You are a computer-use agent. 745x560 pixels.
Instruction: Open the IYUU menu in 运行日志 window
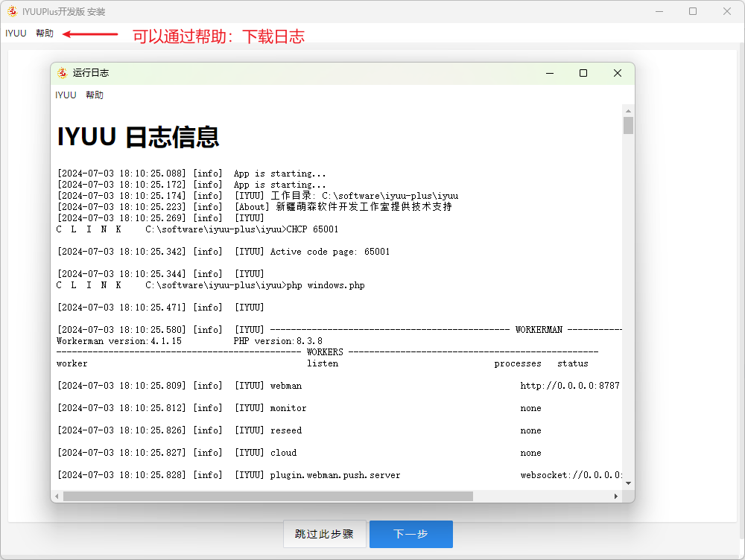(66, 95)
